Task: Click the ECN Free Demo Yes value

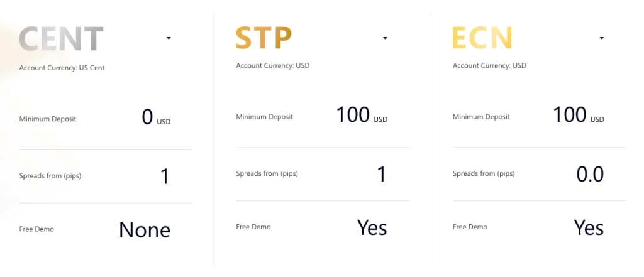Action: tap(589, 227)
